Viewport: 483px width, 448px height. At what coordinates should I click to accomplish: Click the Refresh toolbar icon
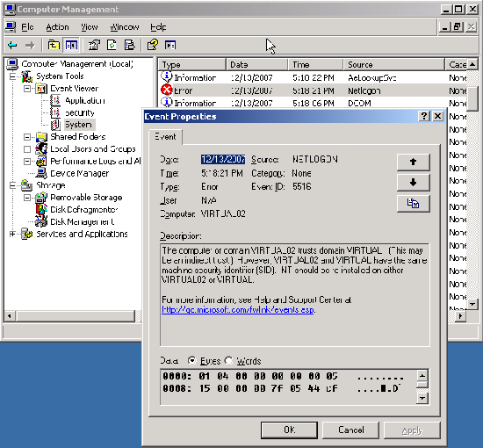click(x=112, y=46)
